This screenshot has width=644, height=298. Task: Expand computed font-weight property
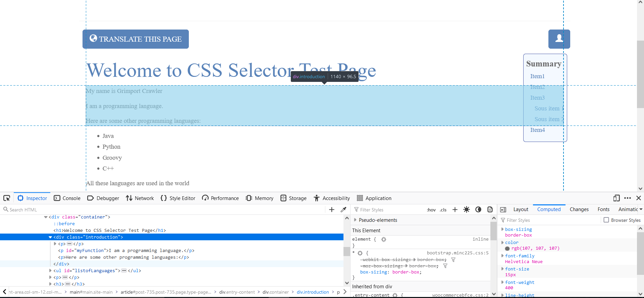click(502, 282)
